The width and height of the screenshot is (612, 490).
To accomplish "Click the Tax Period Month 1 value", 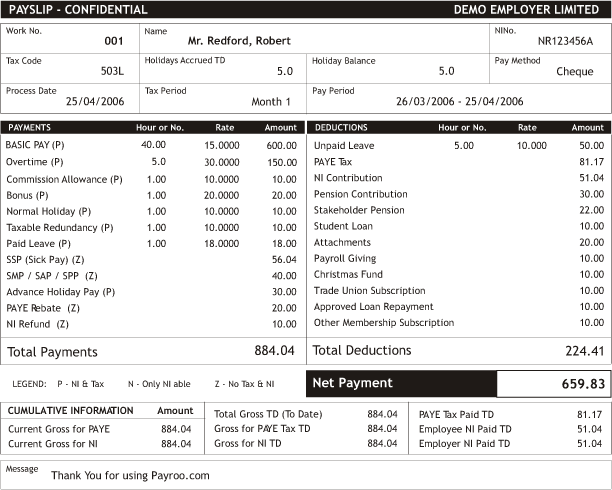I will click(271, 101).
